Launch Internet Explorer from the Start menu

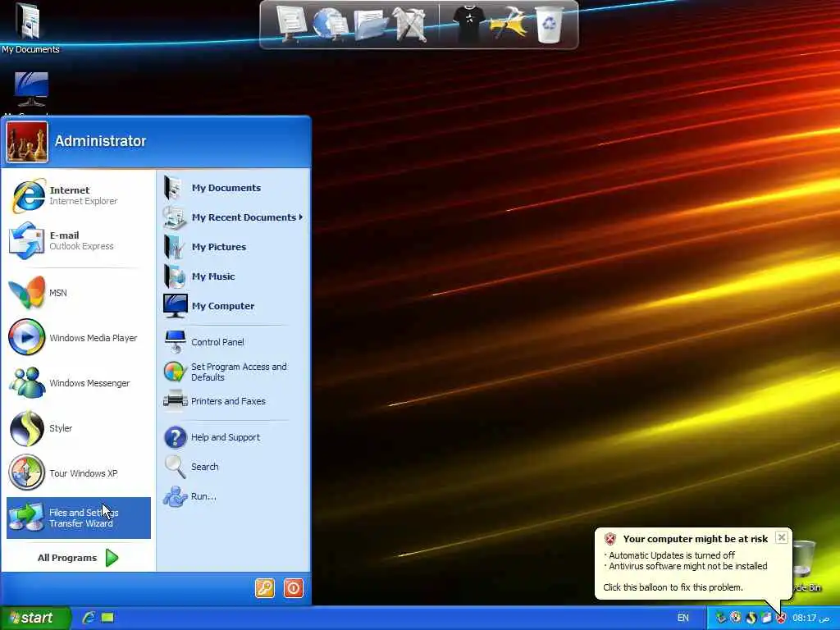pos(78,195)
